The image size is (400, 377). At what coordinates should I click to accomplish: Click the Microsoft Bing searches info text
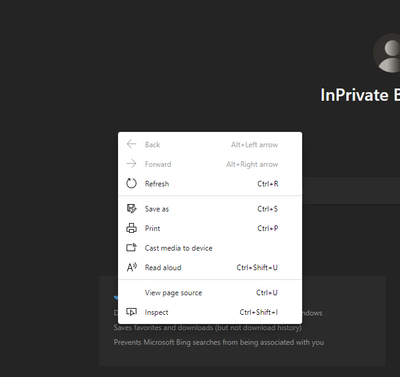click(x=219, y=342)
